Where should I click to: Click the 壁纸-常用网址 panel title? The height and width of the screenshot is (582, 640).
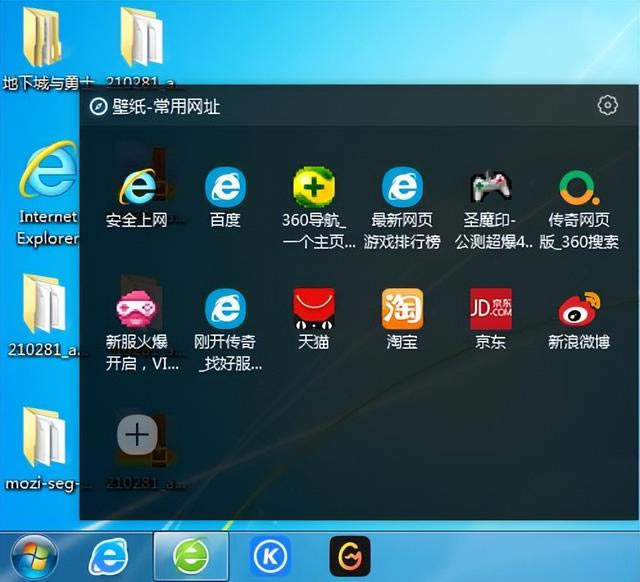point(166,107)
